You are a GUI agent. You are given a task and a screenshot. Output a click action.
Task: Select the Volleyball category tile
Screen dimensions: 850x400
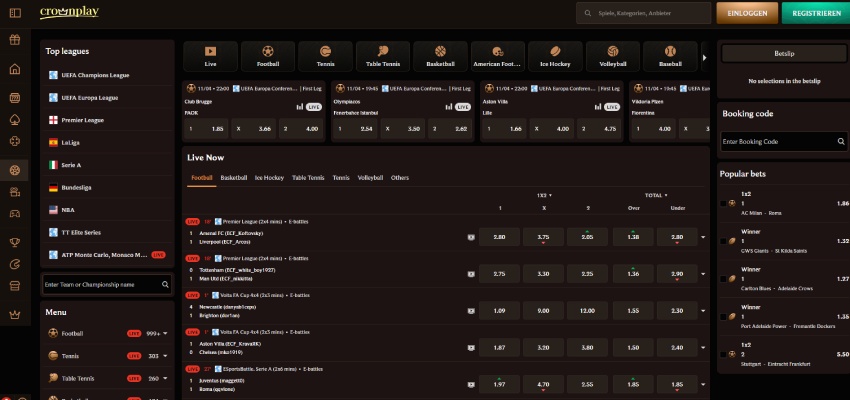(x=613, y=56)
